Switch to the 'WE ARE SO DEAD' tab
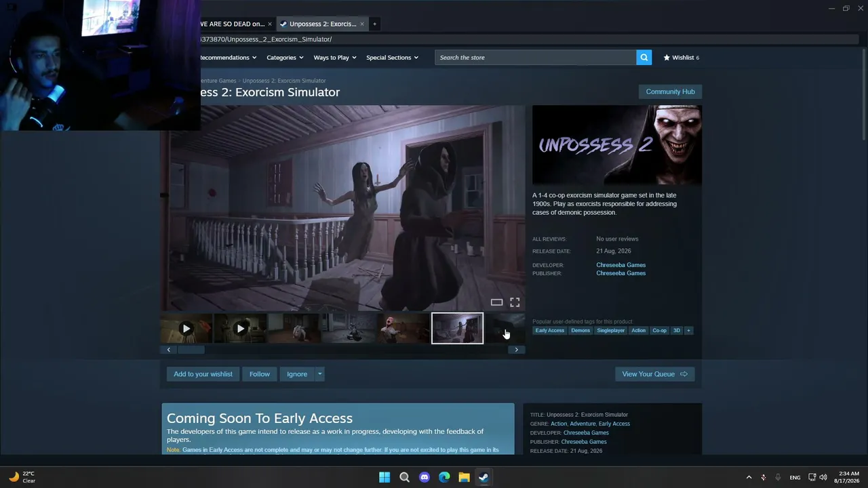 232,24
